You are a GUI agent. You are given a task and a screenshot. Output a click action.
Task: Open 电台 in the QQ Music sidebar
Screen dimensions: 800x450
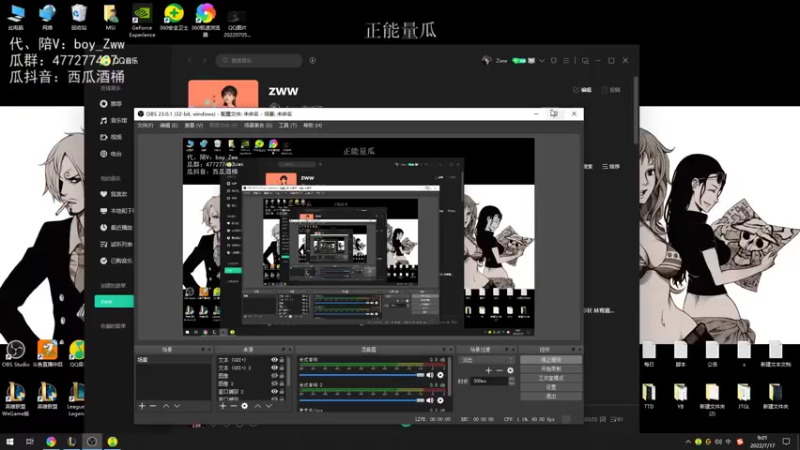pos(112,154)
